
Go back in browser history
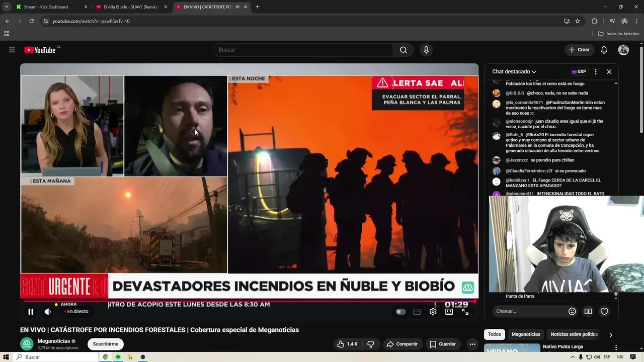[x=7, y=21]
